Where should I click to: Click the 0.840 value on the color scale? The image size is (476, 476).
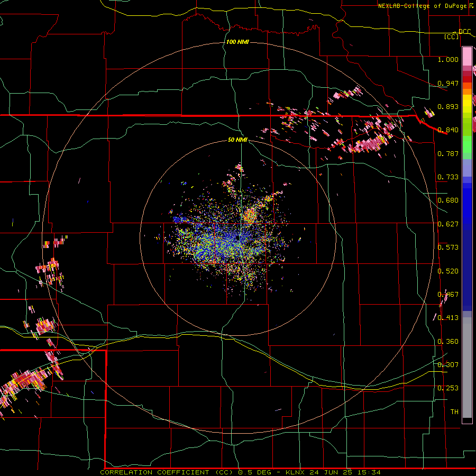(x=448, y=130)
